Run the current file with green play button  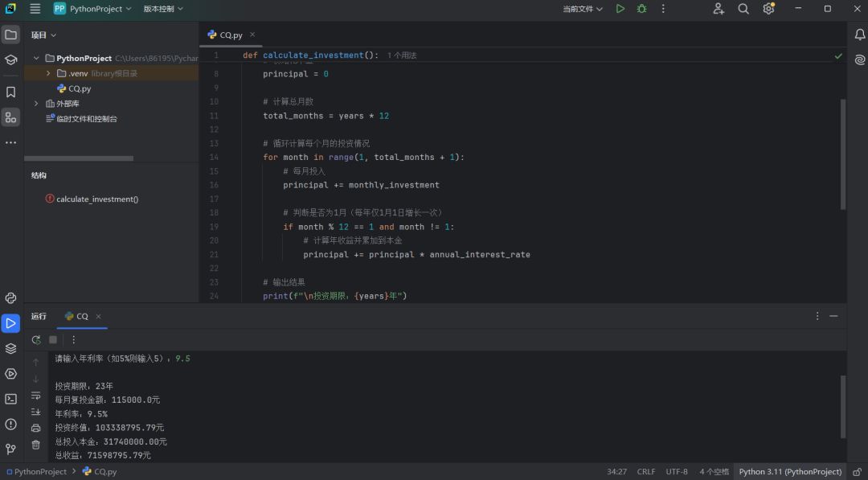pos(620,9)
